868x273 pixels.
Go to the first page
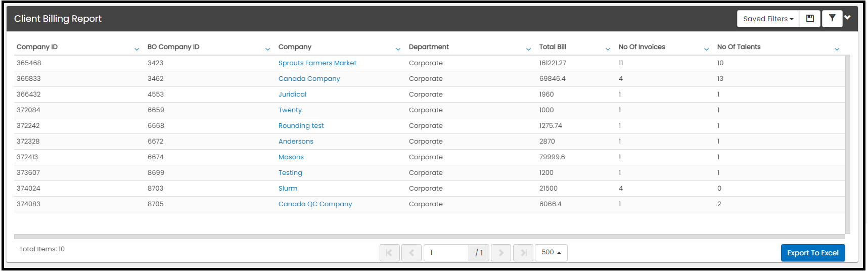(389, 253)
